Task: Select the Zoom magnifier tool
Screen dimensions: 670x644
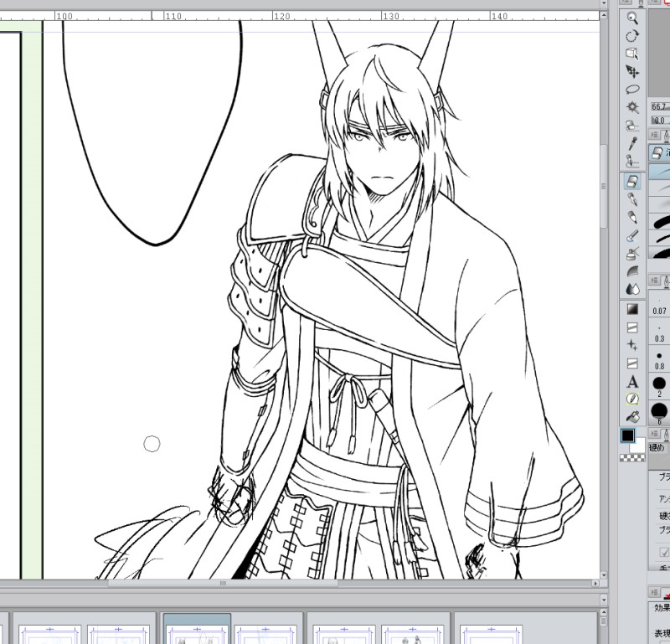Action: click(x=632, y=18)
